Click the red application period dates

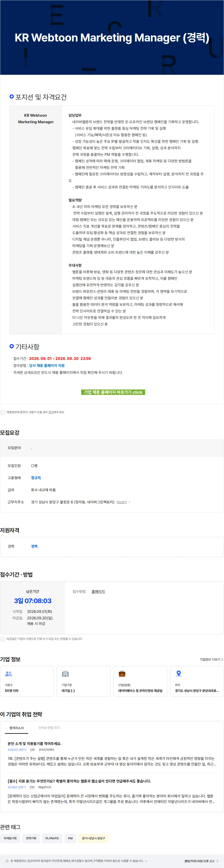point(60,359)
